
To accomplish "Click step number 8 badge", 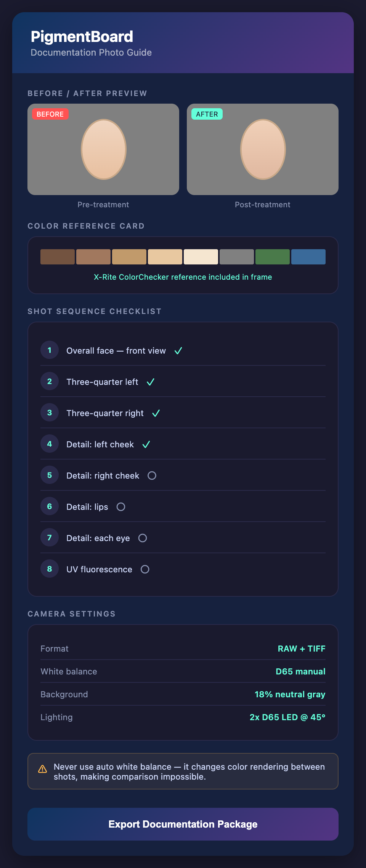I will tap(50, 569).
